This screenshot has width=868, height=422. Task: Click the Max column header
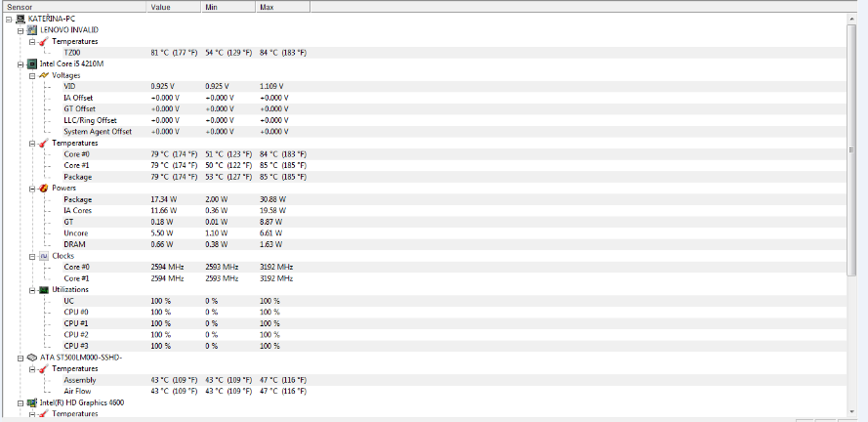(283, 7)
